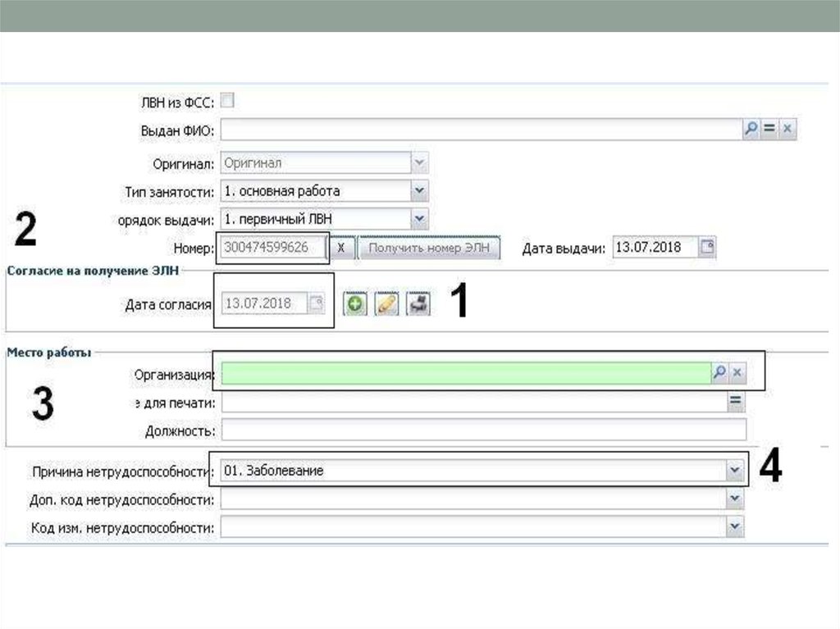This screenshot has width=840, height=629.
Task: Click the green Организация input field
Action: coord(465,374)
